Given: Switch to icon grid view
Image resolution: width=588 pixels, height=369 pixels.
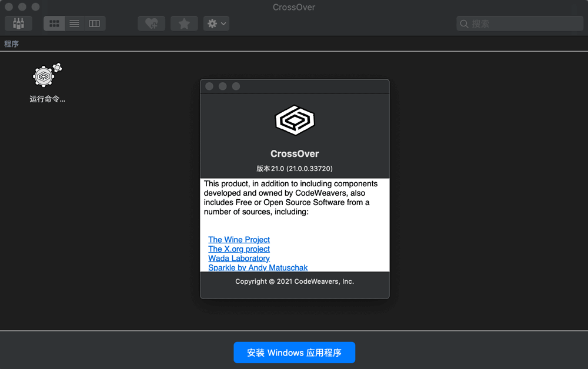Looking at the screenshot, I should click(x=54, y=24).
